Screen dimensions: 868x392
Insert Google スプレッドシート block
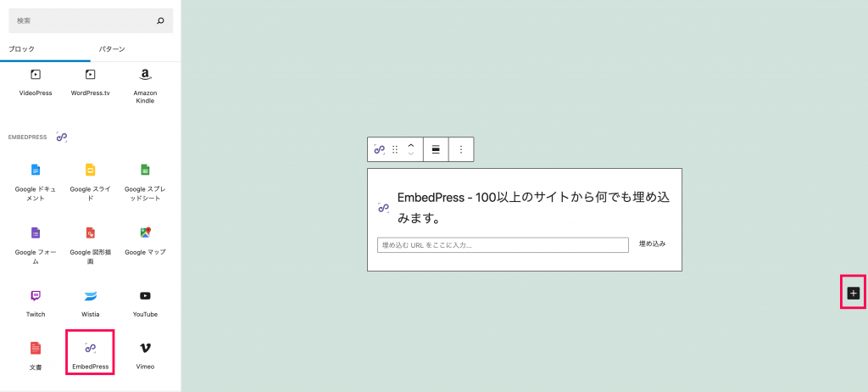[145, 182]
